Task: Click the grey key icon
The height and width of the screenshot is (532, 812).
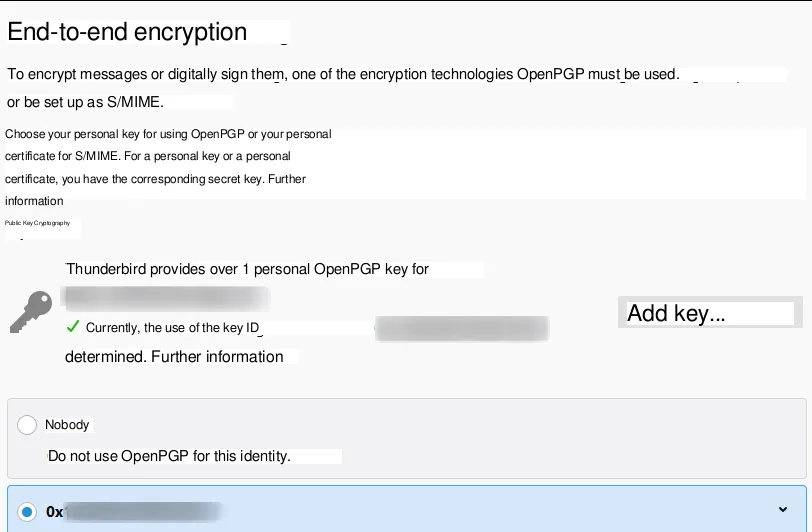Action: [31, 312]
